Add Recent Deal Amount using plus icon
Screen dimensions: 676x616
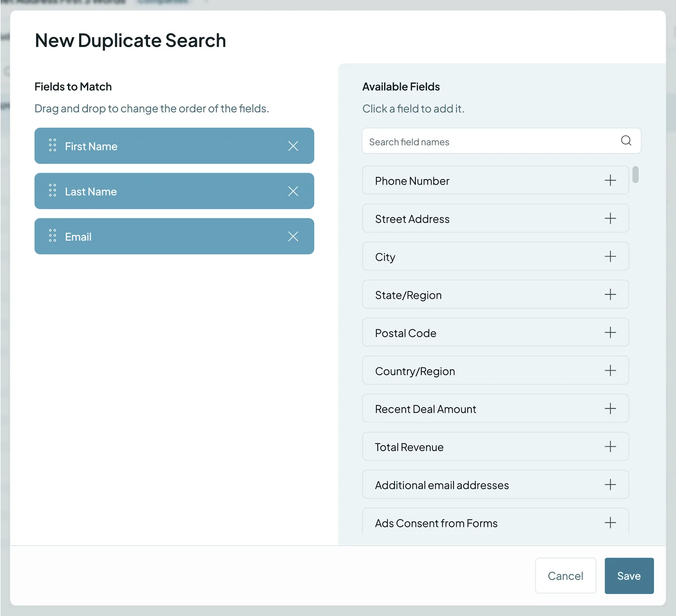pos(610,409)
